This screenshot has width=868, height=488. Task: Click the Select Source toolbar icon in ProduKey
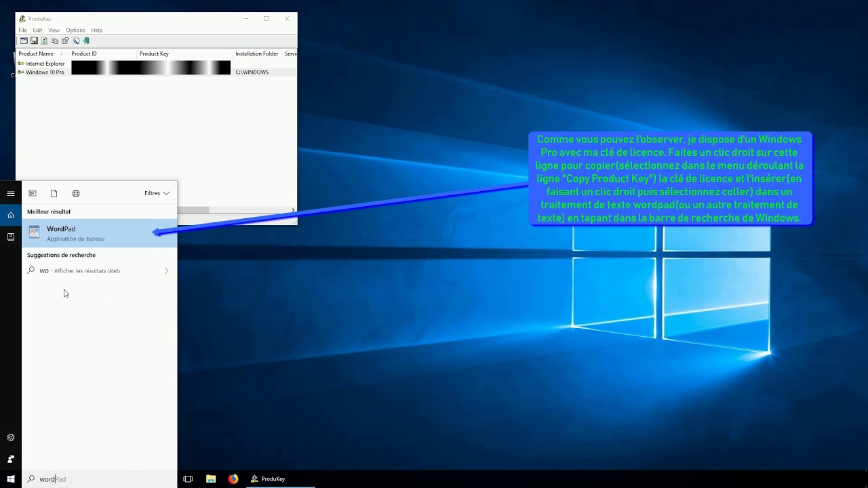click(x=23, y=41)
